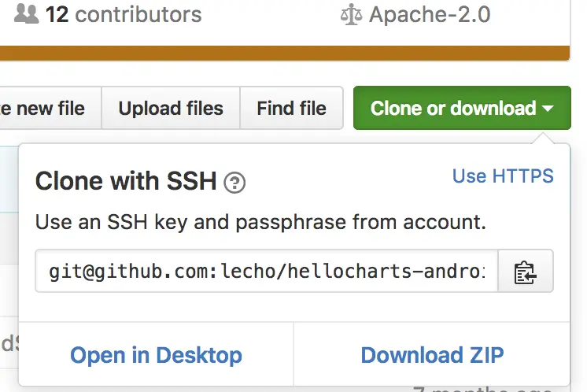The width and height of the screenshot is (587, 392).
Task: Toggle the Clone or download dropdown
Action: [453, 108]
